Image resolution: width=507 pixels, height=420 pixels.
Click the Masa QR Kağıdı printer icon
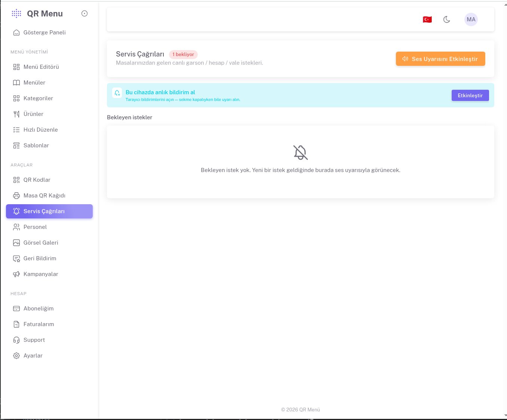pyautogui.click(x=16, y=196)
